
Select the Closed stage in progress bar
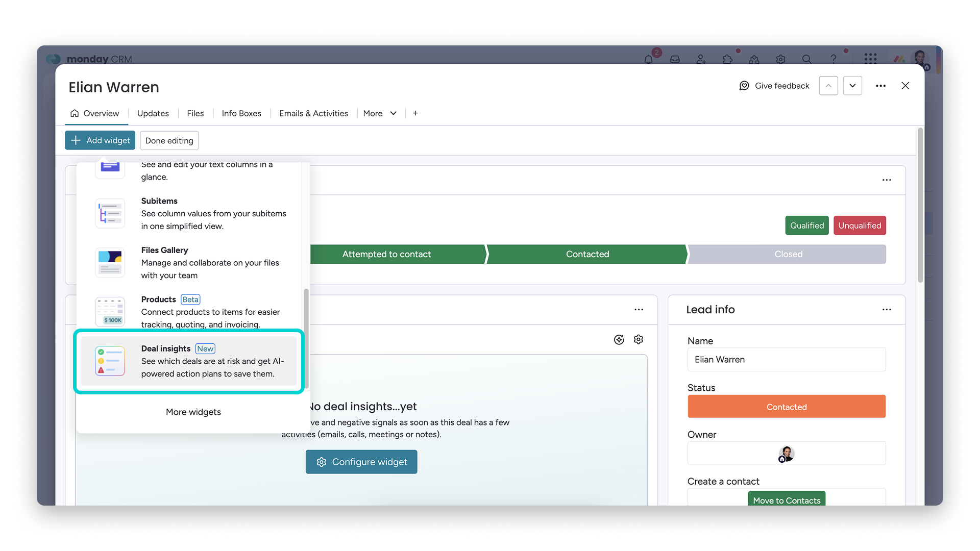point(788,254)
